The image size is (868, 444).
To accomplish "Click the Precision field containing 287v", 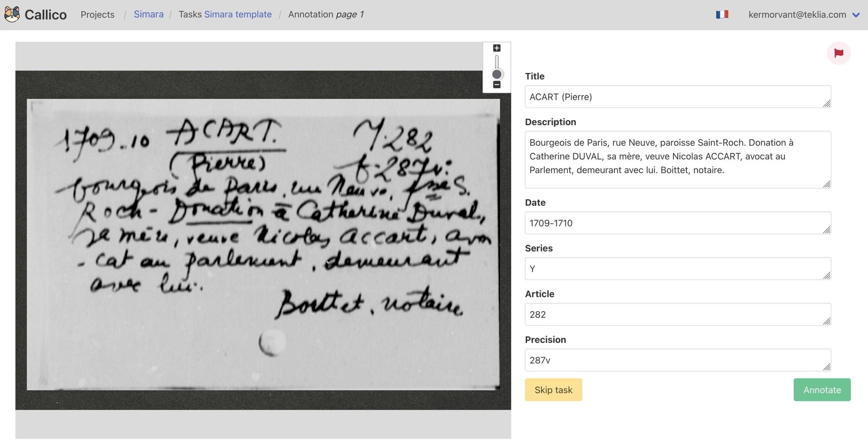I will pos(678,360).
